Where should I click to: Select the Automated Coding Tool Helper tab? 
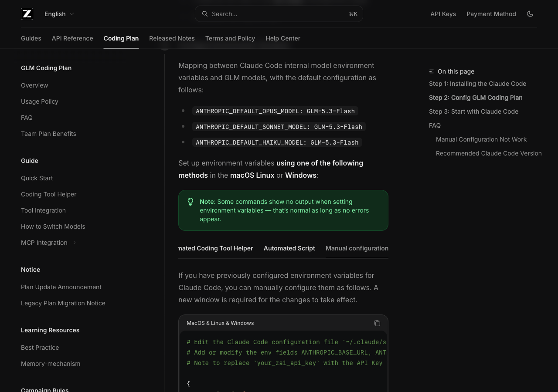[x=216, y=248]
